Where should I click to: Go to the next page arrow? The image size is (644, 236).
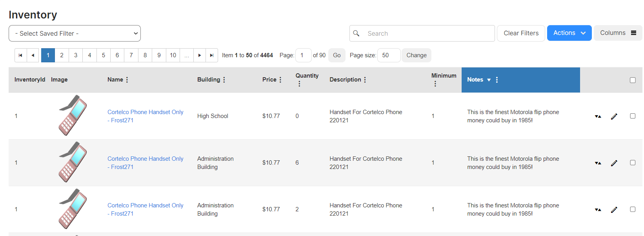[x=200, y=55]
